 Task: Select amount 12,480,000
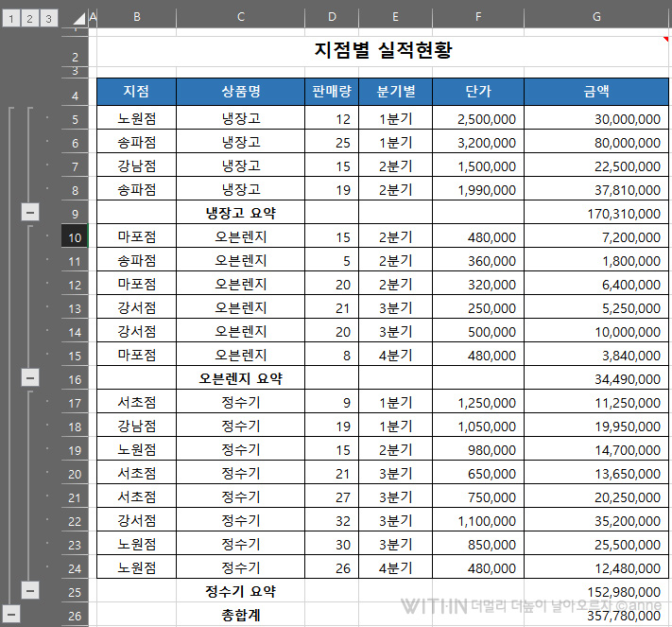point(596,567)
